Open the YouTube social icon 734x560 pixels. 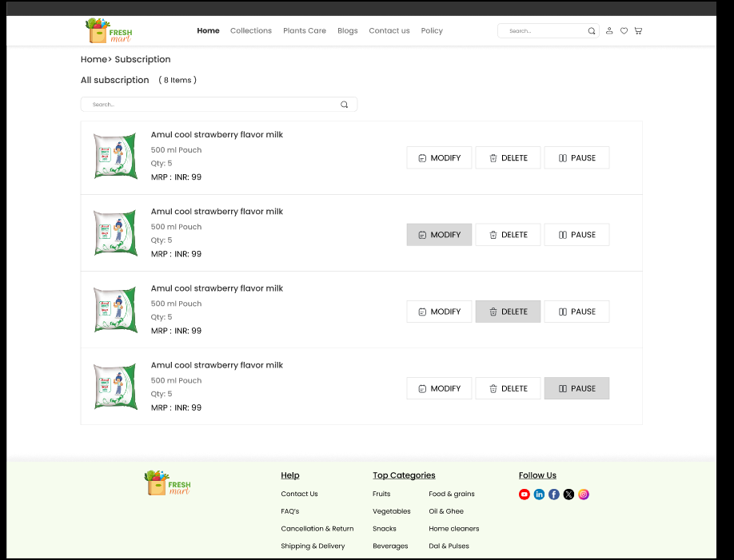525,494
